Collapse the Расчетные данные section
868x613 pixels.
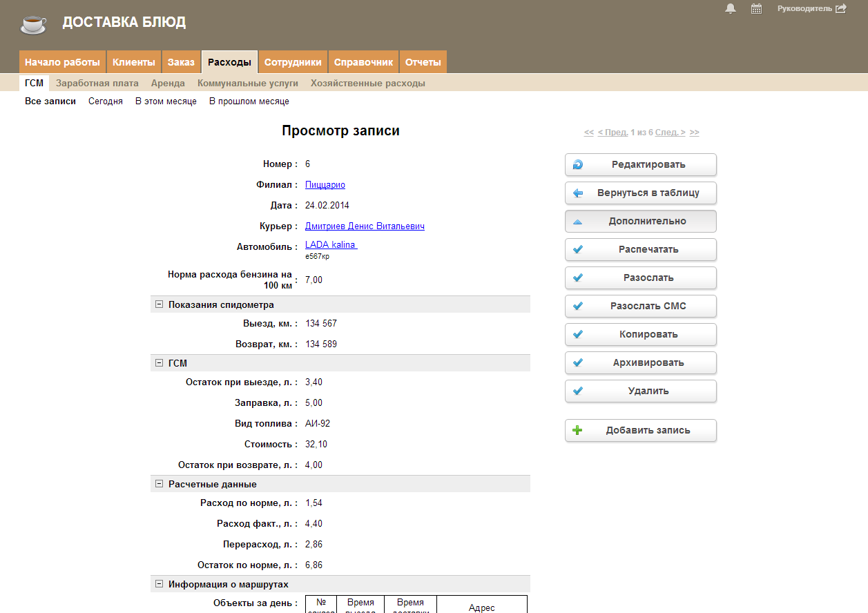pos(160,484)
